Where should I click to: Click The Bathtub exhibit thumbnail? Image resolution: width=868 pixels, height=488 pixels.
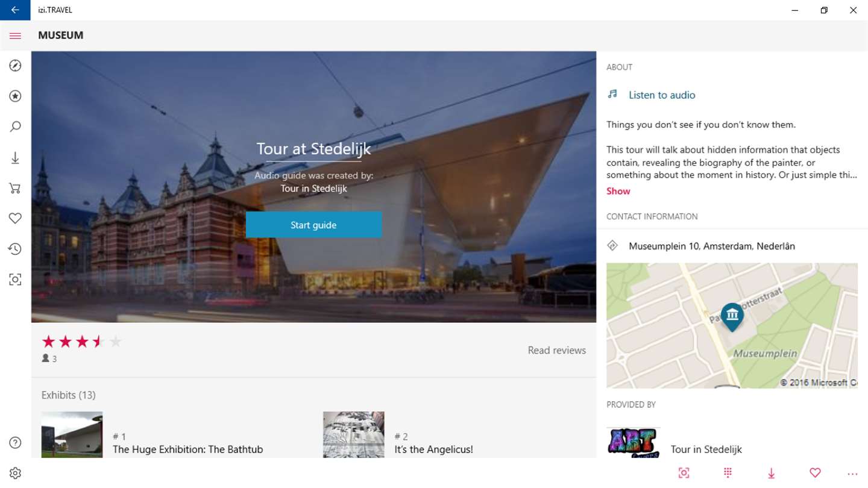click(72, 434)
